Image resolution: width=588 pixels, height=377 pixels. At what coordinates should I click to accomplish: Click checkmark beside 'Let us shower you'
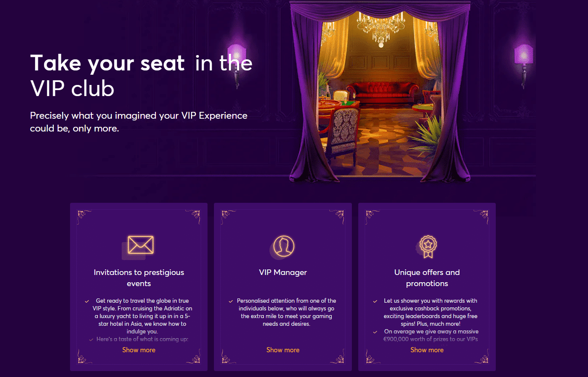click(375, 301)
